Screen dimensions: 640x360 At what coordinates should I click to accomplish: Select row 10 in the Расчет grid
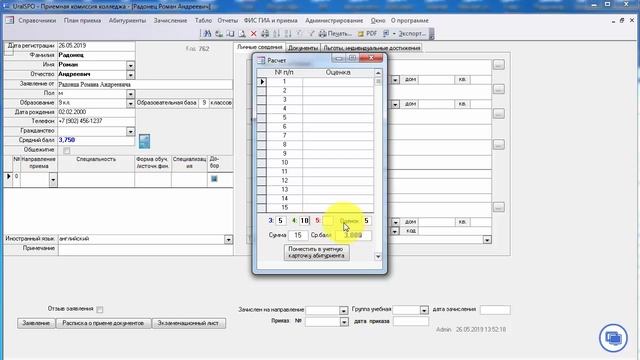tap(261, 162)
